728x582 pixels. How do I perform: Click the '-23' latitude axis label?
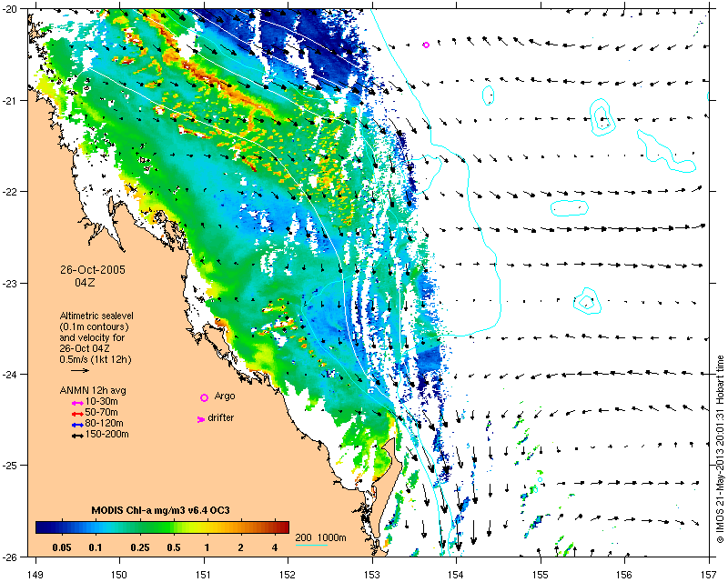click(10, 283)
